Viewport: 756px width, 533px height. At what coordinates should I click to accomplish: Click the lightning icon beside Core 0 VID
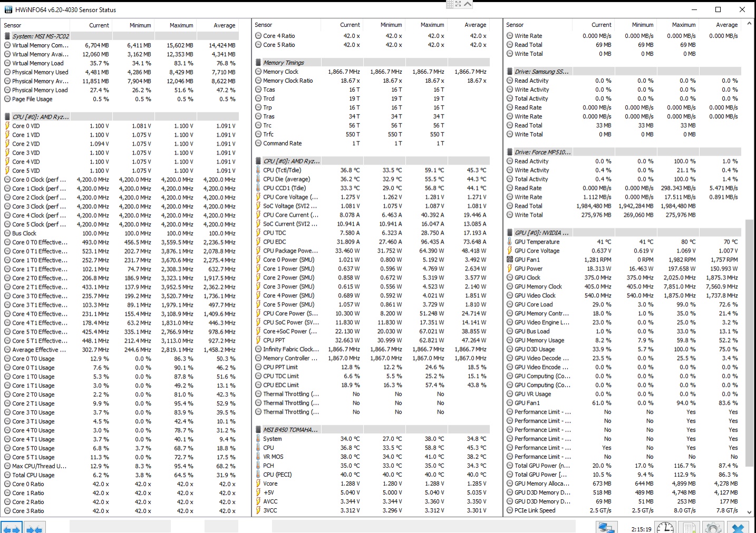pos(7,126)
